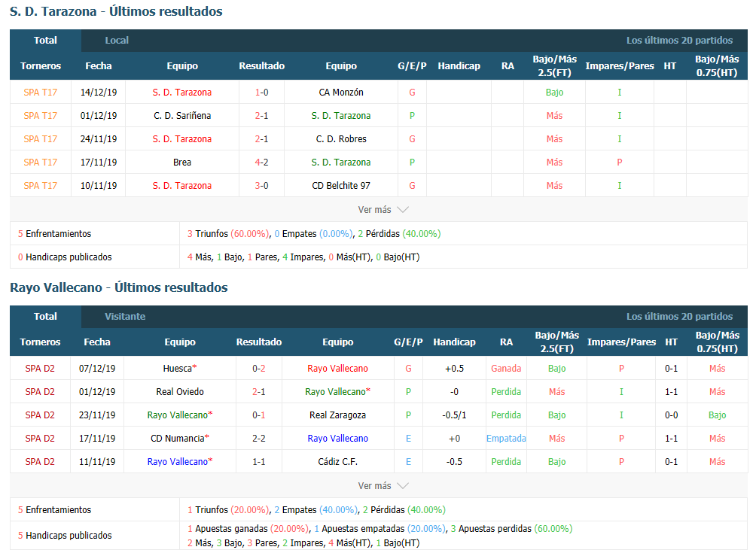Viewport: 756px width, 556px height.
Task: Click SPA D2 tournament for 07/12/19 match
Action: 40,369
